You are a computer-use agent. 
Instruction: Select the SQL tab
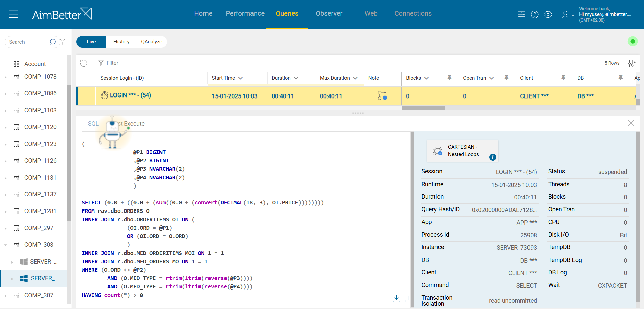pos(93,124)
